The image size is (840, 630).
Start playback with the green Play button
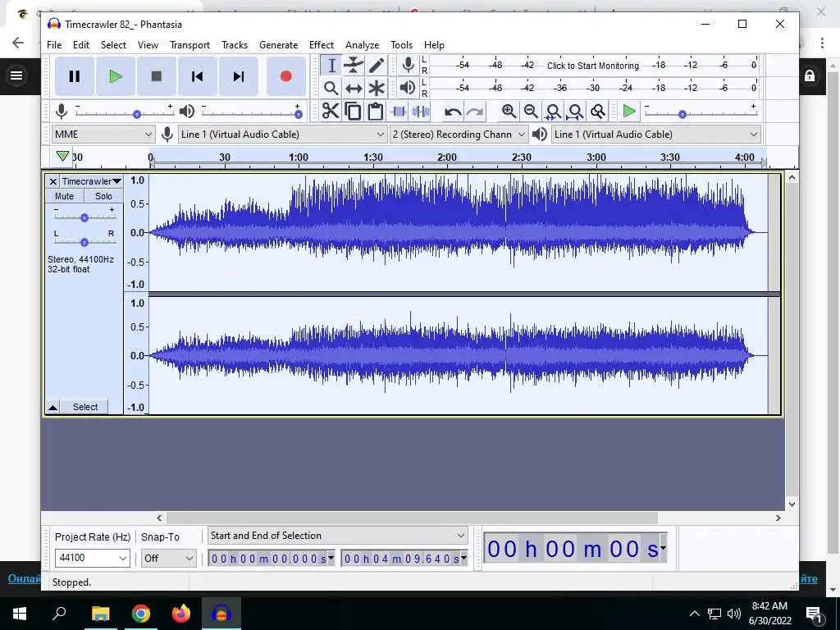point(115,76)
